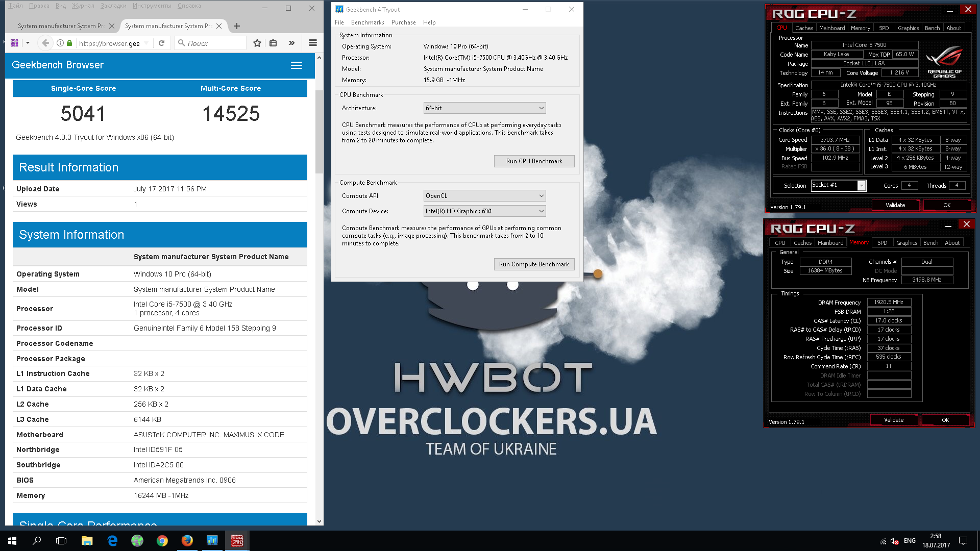The width and height of the screenshot is (980, 551).
Task: Open a new Firefox tab with plus
Action: click(x=237, y=26)
